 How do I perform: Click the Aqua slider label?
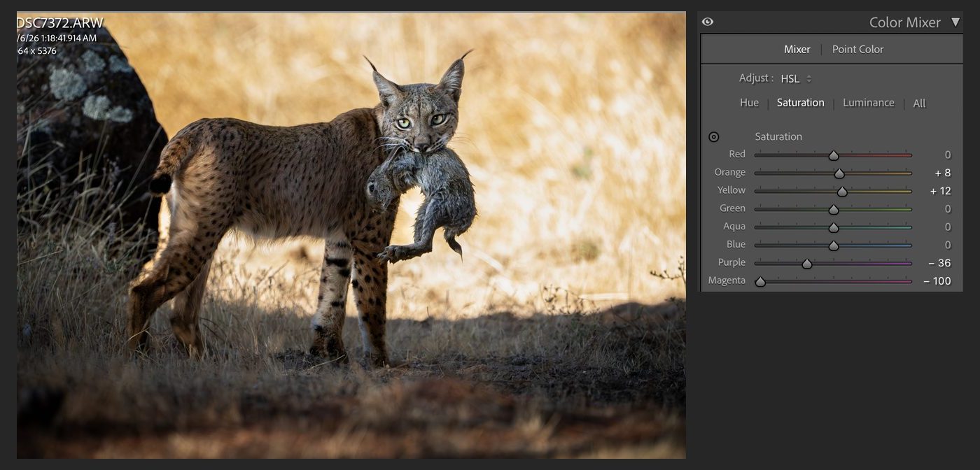click(x=734, y=226)
